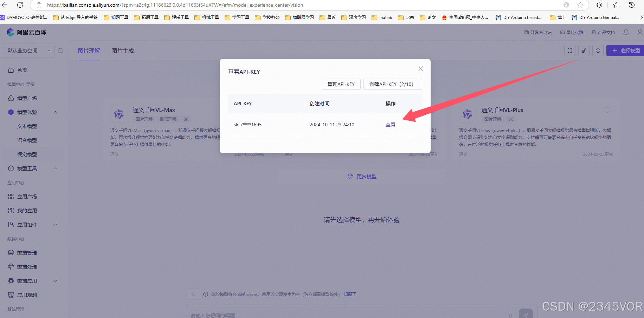Reload the page with the refresh icon

pyautogui.click(x=20, y=5)
